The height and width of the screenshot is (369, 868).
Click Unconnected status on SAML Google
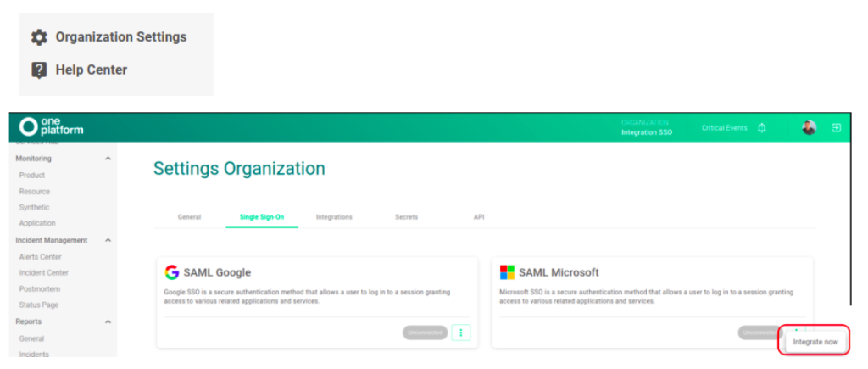pos(425,333)
